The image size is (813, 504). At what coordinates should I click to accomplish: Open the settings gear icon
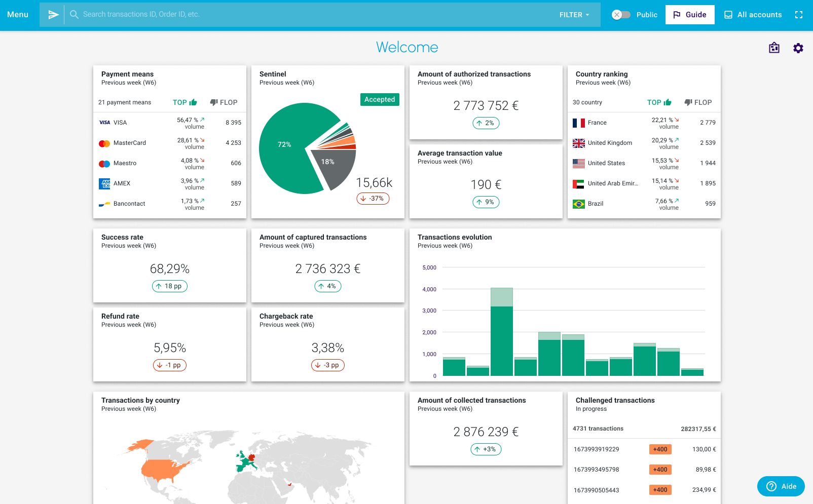(x=798, y=48)
